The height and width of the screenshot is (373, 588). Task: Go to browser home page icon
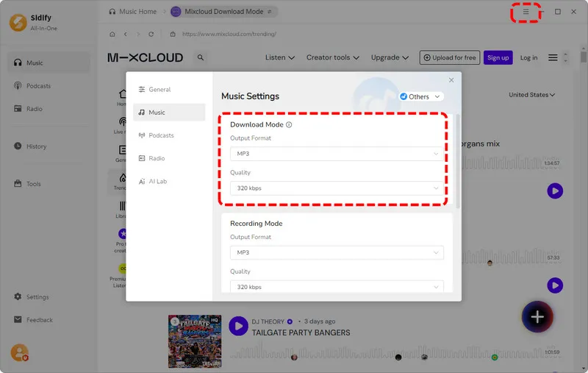click(x=112, y=34)
